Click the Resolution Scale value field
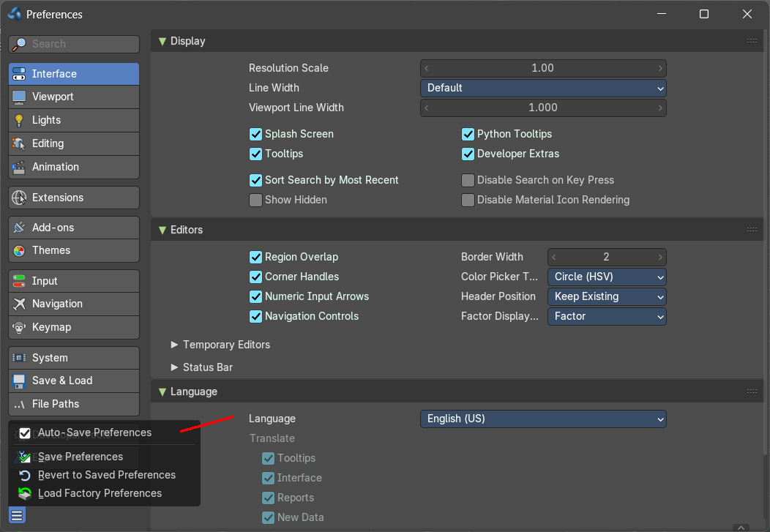Viewport: 770px width, 532px height. coord(543,68)
